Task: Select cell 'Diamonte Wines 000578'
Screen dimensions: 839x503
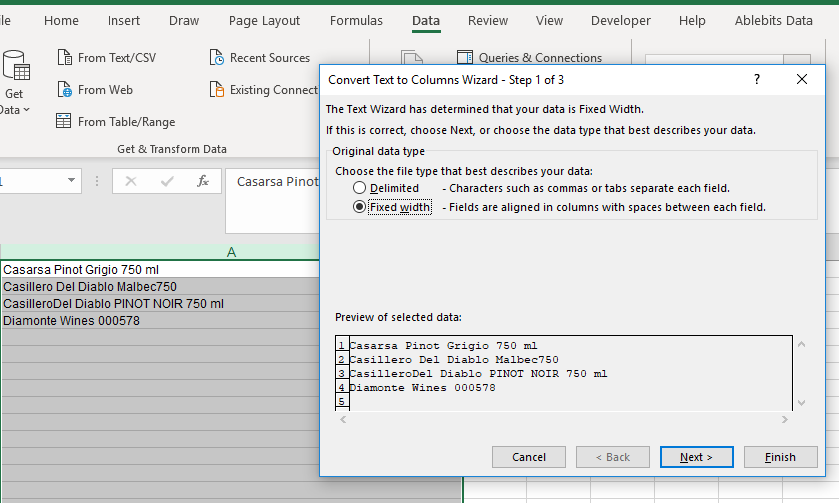Action: [161, 321]
